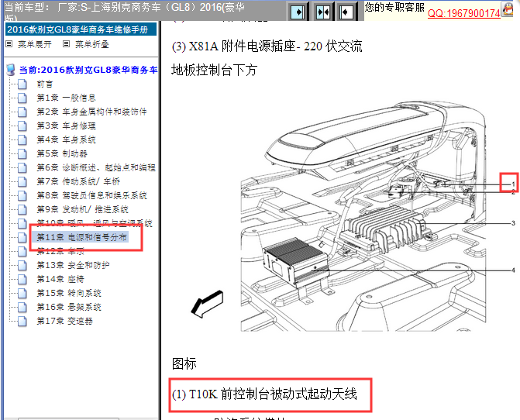Open 第5章 制动器
The image size is (520, 420).
pos(62,153)
